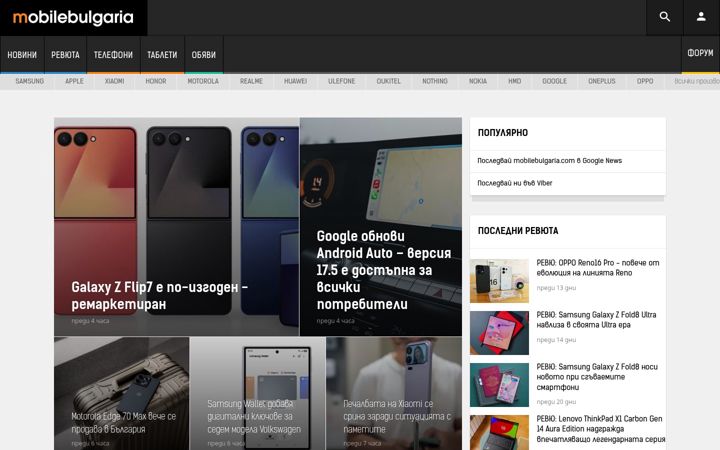The height and width of the screenshot is (450, 720).
Task: Open the ТАБЛЕТИ menu tab
Action: click(x=162, y=55)
